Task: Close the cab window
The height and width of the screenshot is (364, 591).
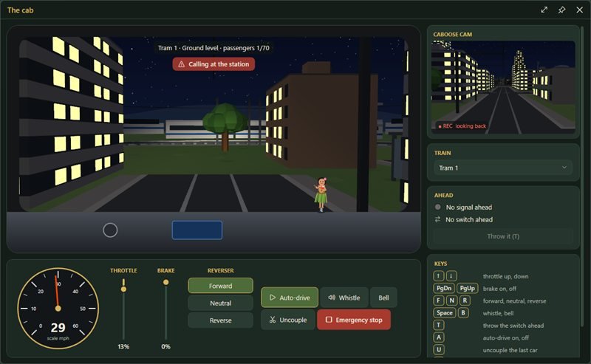Action: point(580,10)
